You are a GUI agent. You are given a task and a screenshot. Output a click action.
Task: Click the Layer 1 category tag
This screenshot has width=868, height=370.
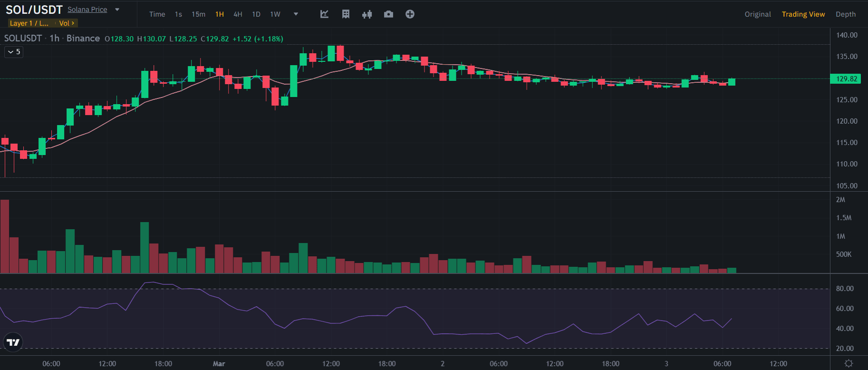(29, 23)
